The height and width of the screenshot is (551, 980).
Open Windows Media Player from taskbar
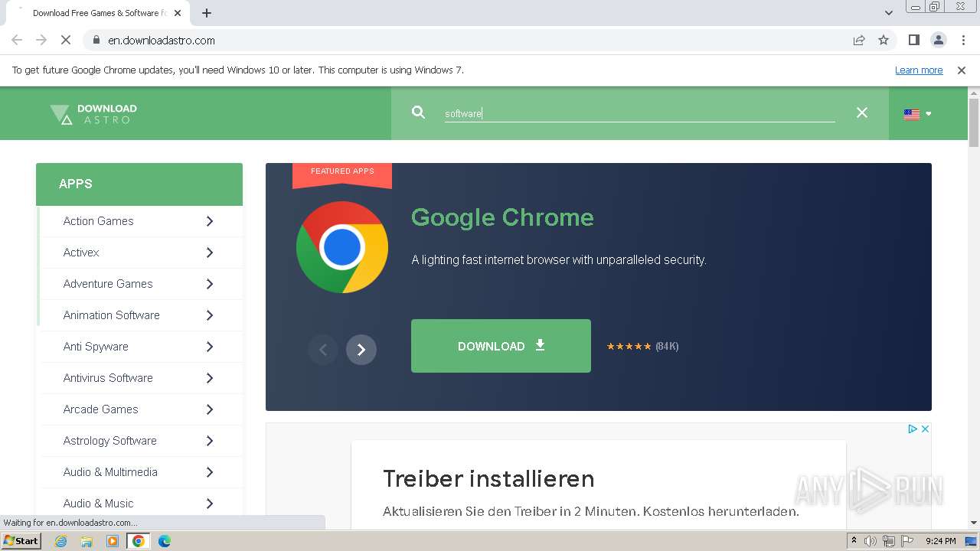coord(113,541)
